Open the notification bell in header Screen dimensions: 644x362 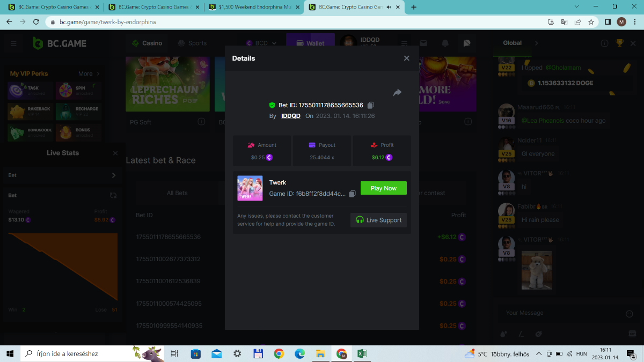445,43
